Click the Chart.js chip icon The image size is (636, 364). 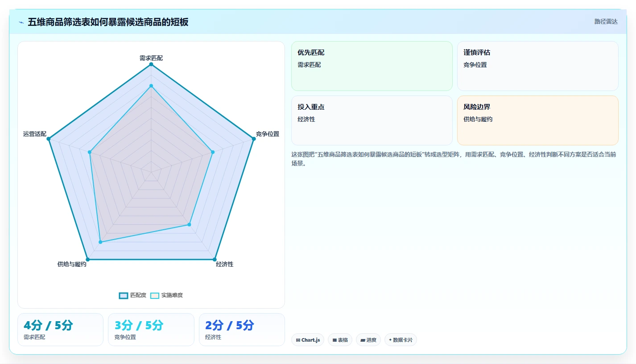pyautogui.click(x=298, y=340)
